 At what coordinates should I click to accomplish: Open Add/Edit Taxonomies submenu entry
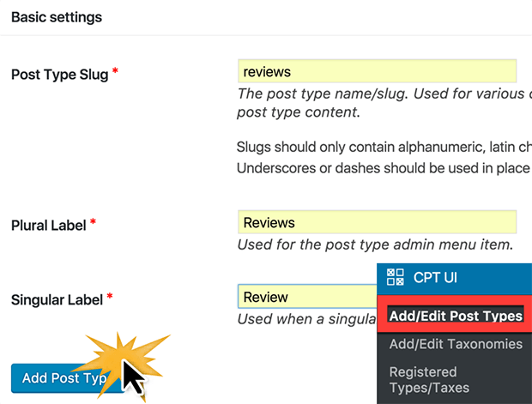pos(456,344)
